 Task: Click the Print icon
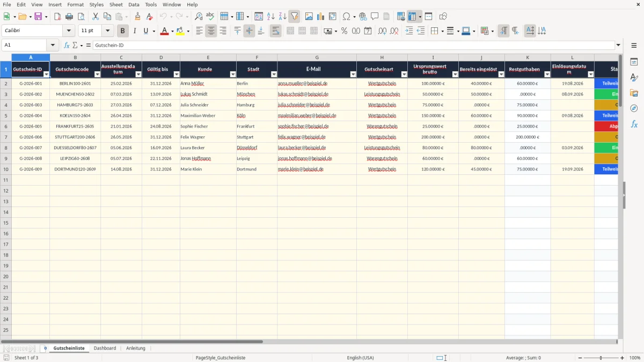click(69, 17)
